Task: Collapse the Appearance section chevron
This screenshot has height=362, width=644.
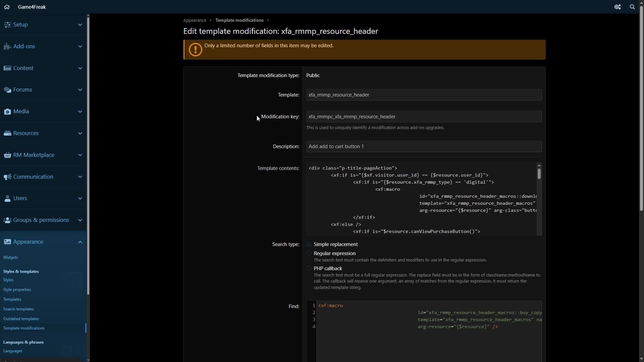Action: click(80, 242)
